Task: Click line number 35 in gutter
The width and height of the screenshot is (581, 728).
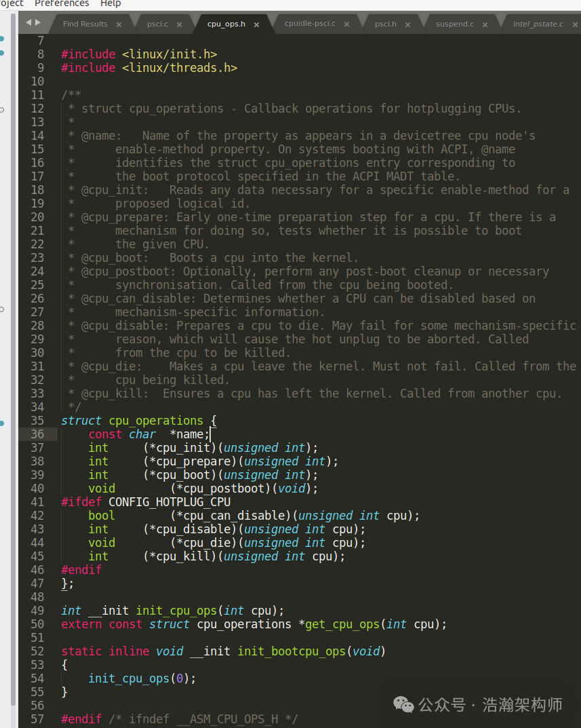Action: pos(37,421)
